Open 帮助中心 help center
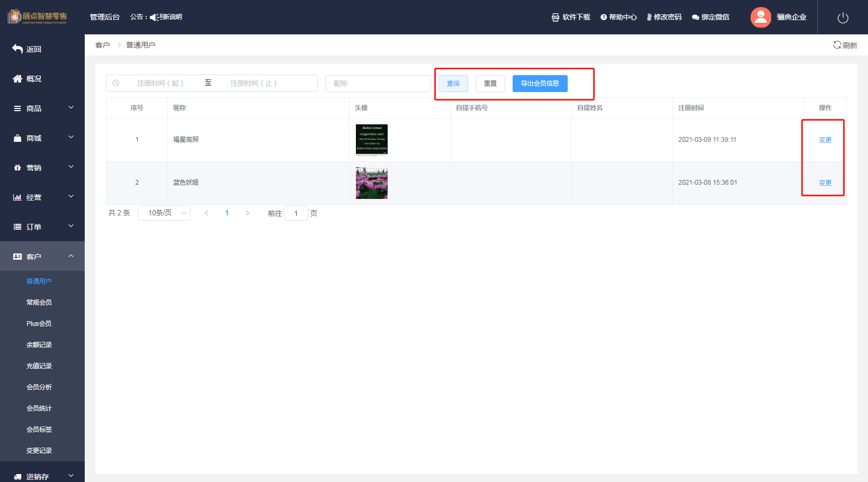Viewport: 868px width, 482px height. (x=619, y=17)
